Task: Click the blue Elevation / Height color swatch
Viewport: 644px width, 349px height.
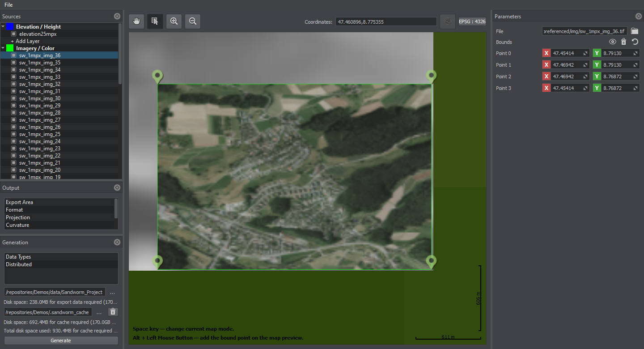Action: point(10,26)
